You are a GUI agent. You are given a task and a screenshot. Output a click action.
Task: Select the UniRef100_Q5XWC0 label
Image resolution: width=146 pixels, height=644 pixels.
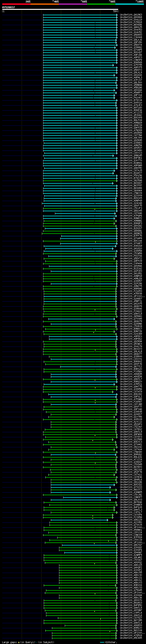point(131,344)
